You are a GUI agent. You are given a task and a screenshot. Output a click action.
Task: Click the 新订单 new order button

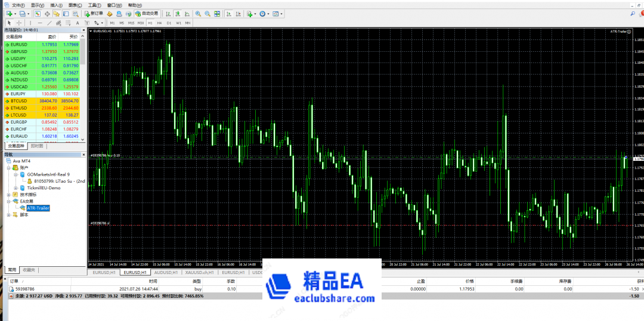[x=93, y=14]
